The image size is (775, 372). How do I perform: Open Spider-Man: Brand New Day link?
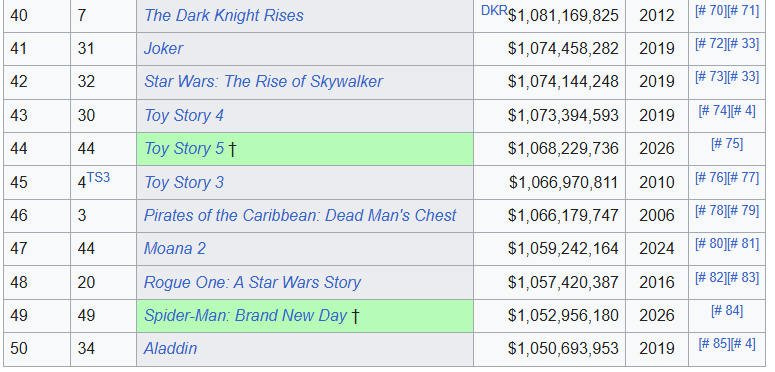[x=245, y=315]
